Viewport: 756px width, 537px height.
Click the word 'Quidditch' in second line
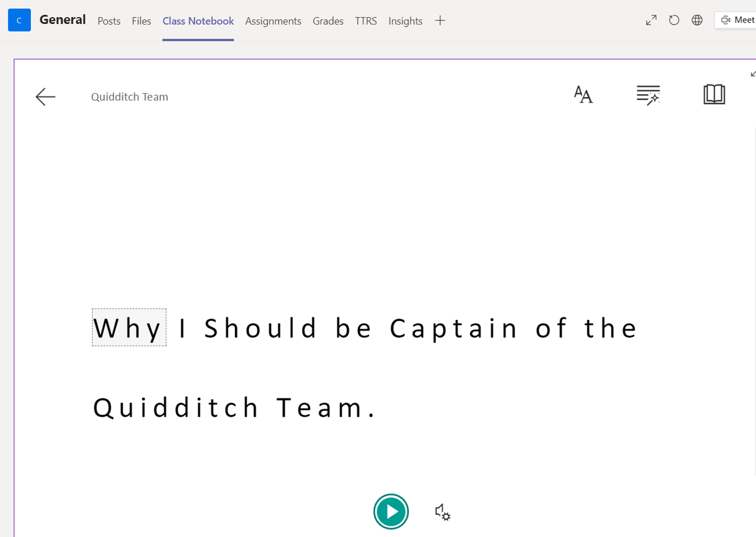(175, 408)
